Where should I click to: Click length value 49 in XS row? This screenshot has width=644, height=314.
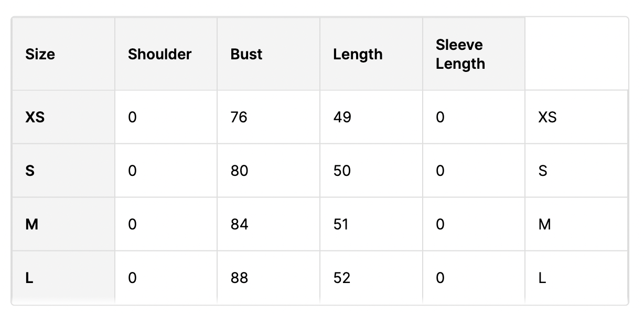[342, 117]
